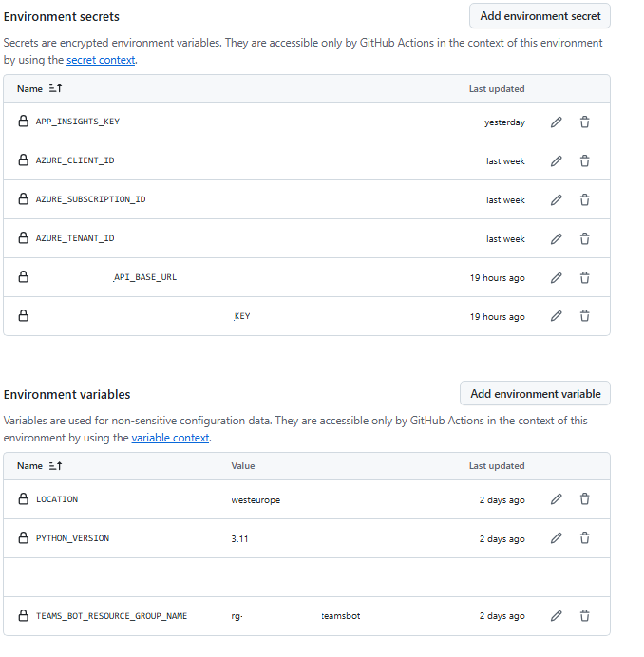Open the secret context link
The height and width of the screenshot is (657, 644).
click(101, 60)
